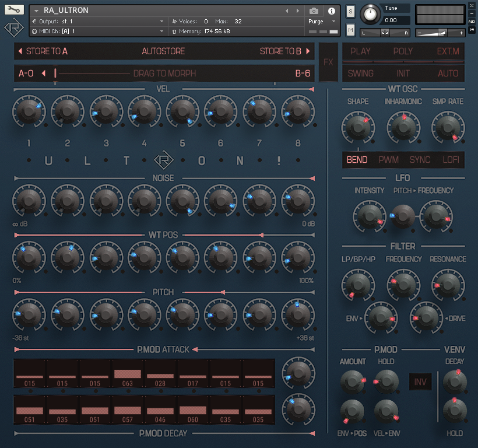Click the plus icon on volume bar
This screenshot has width=478, height=448.
[x=461, y=33]
